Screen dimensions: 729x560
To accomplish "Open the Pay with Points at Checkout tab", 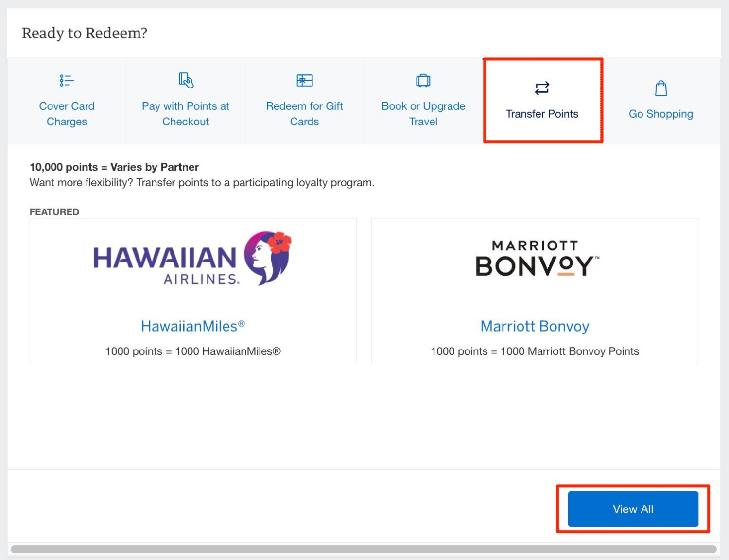I will pos(185,114).
